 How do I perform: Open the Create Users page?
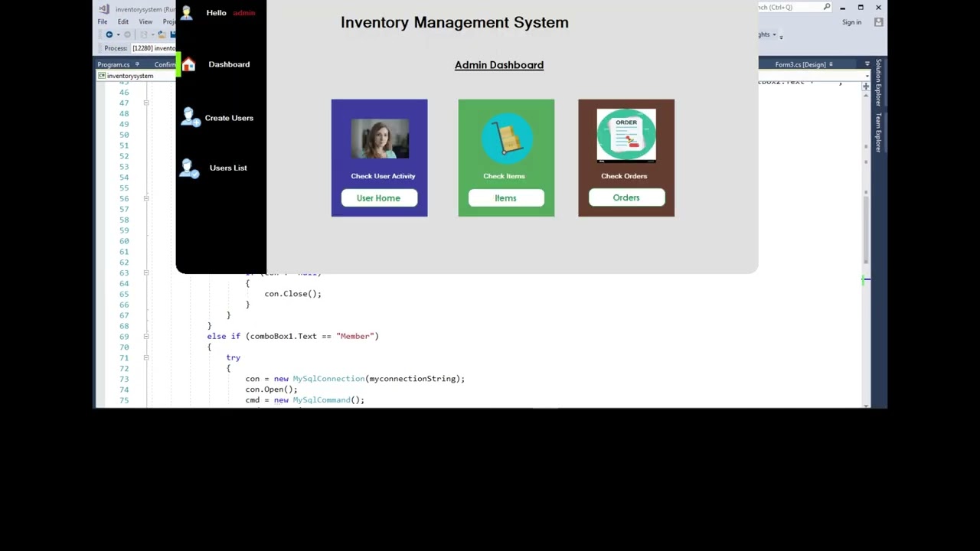tap(229, 118)
